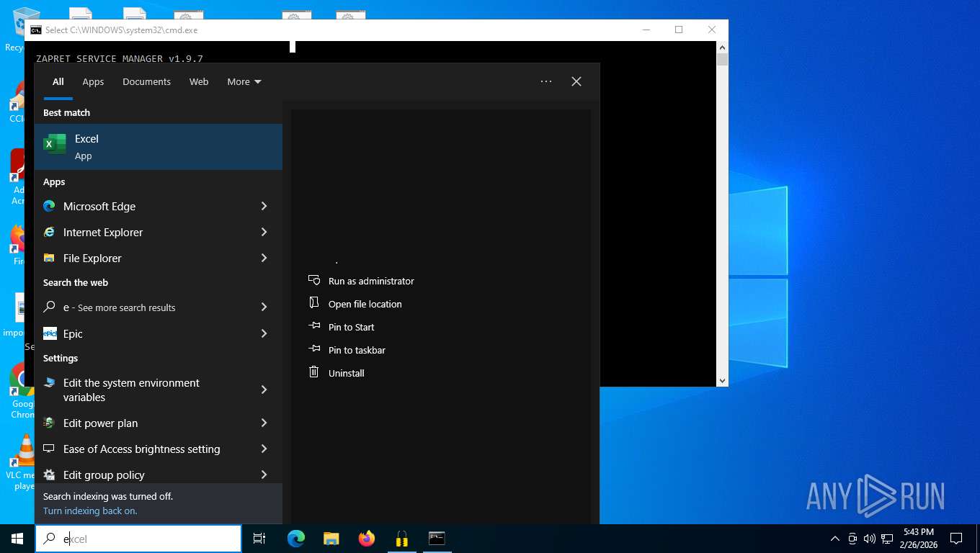The height and width of the screenshot is (553, 980).
Task: Click the File Explorer icon in results
Action: [49, 258]
